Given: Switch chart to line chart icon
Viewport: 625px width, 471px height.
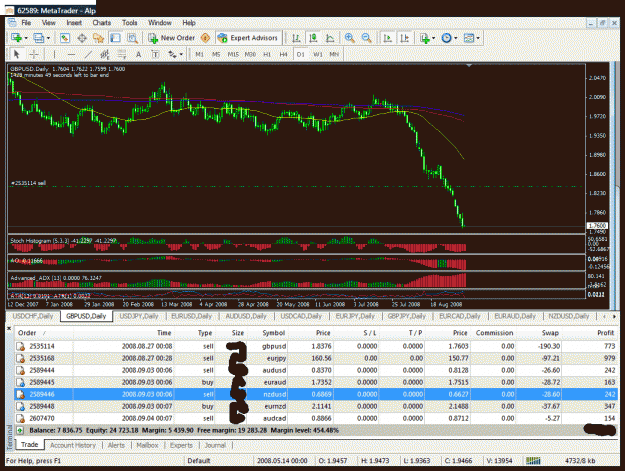Looking at the screenshot, I should point(330,38).
